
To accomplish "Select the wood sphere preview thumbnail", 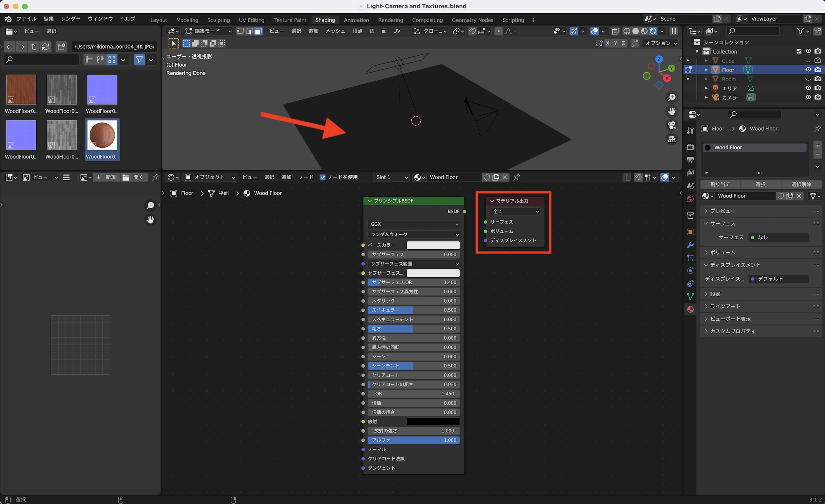I will coord(102,135).
